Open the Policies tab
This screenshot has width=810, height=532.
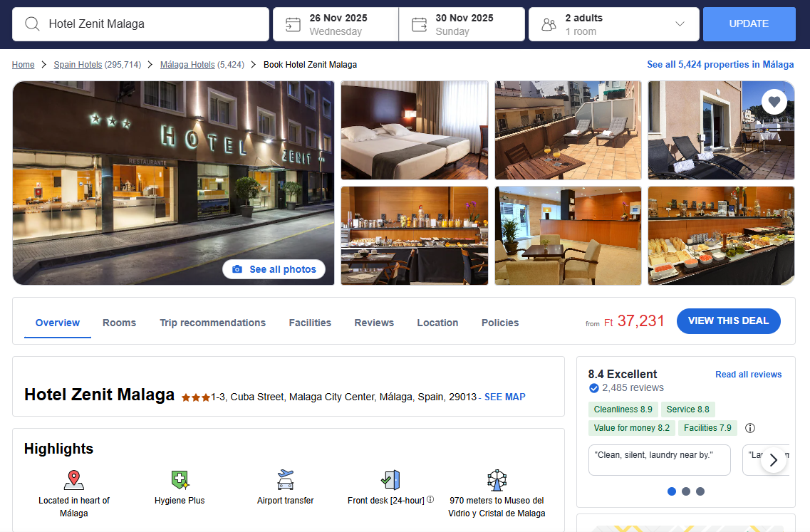click(500, 323)
